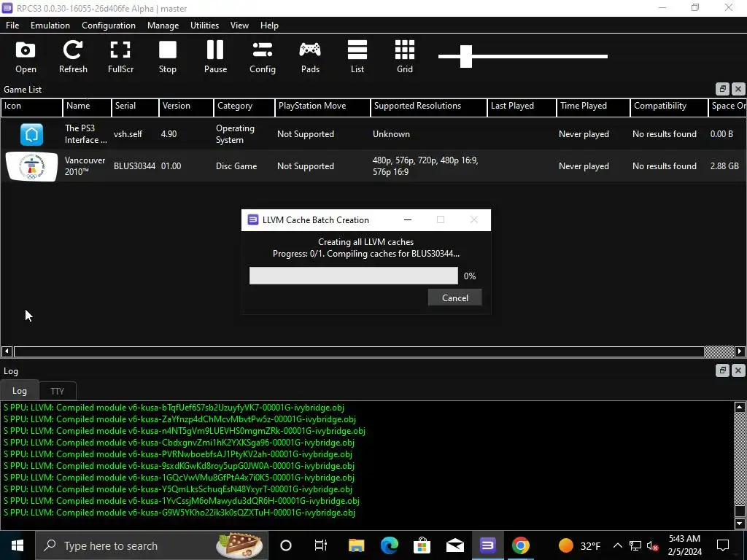Sort by the Category column header
747x560 pixels.
tap(244, 106)
